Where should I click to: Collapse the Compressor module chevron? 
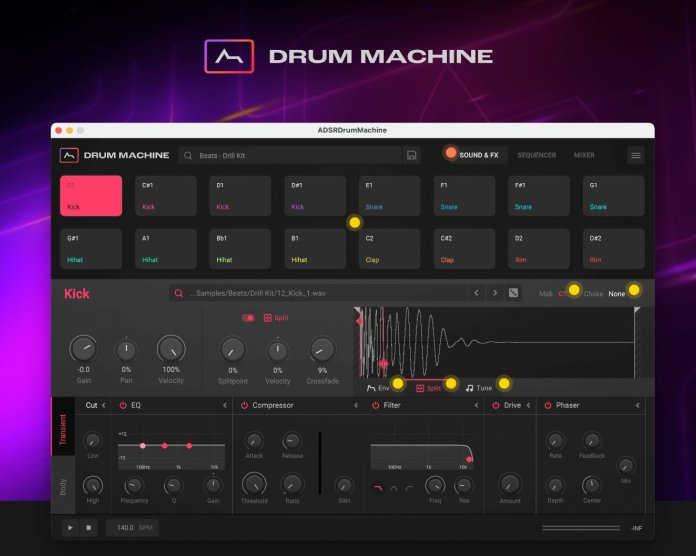coord(356,405)
